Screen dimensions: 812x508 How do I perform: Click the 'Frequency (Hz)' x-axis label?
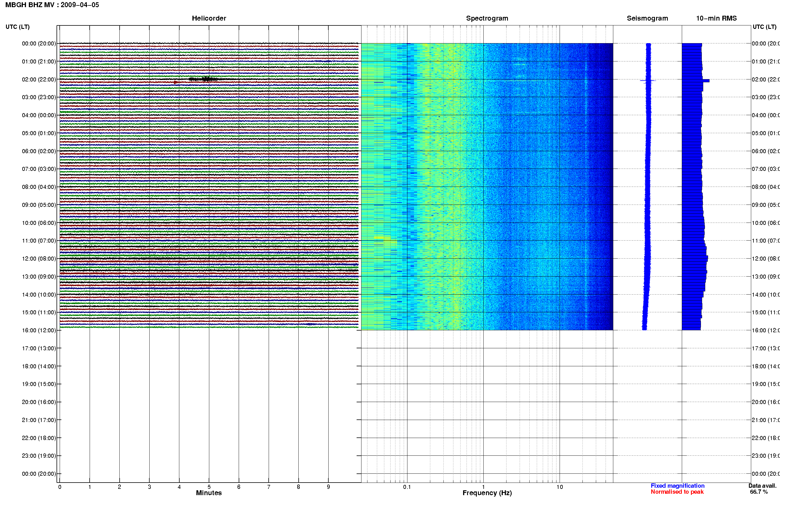tap(487, 493)
